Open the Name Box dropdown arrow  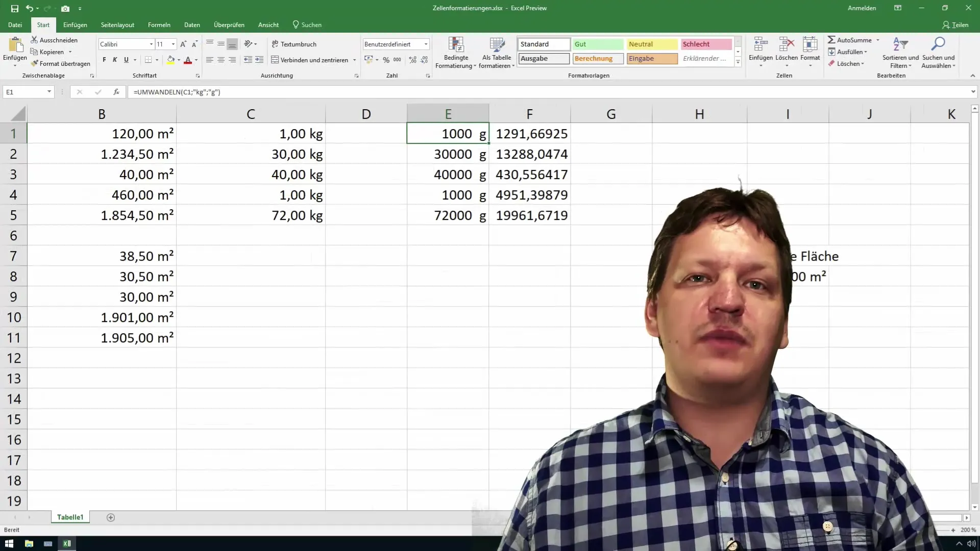(49, 92)
